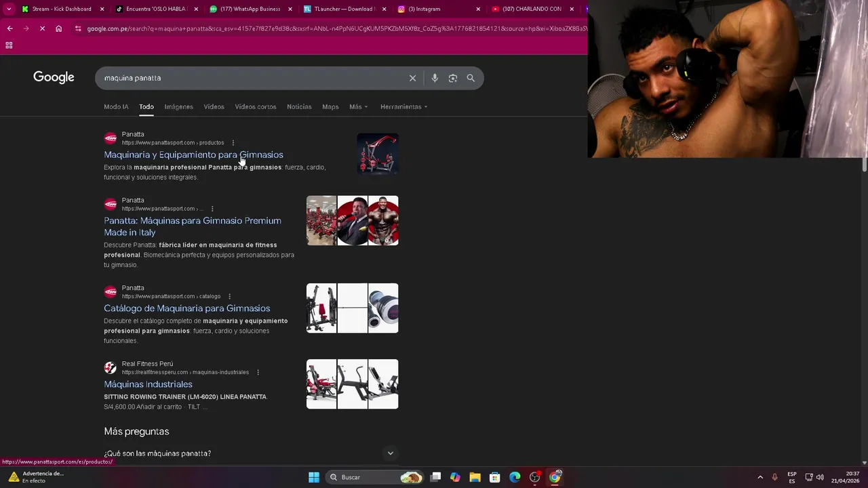Switch to Stream - Kick Dashboard tab

point(61,9)
